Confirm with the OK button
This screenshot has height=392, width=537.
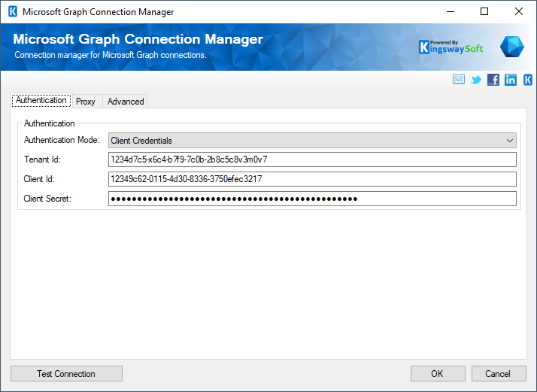pyautogui.click(x=438, y=373)
